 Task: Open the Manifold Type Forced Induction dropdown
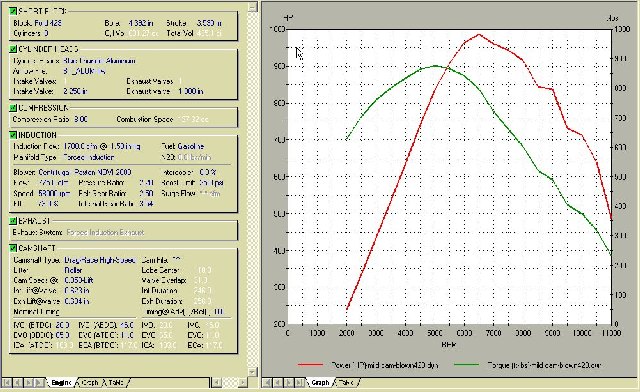(89, 157)
